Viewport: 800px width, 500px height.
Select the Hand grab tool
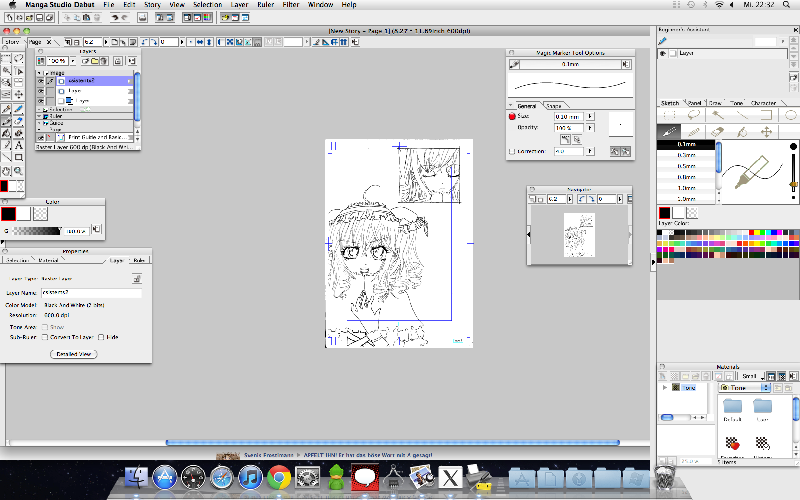tap(6, 171)
